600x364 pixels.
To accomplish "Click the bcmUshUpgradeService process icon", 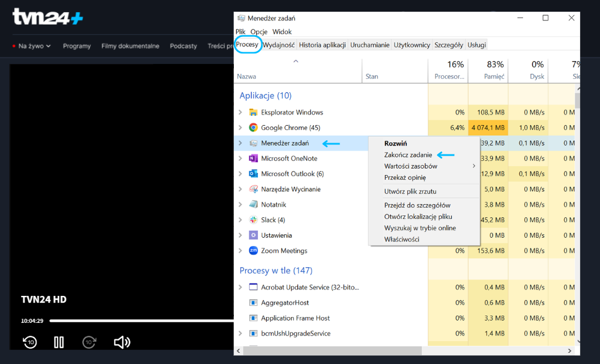I will 253,333.
